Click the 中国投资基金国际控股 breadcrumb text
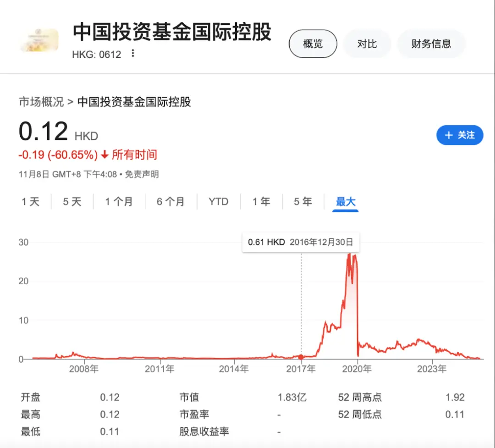495x448 pixels. pyautogui.click(x=134, y=101)
